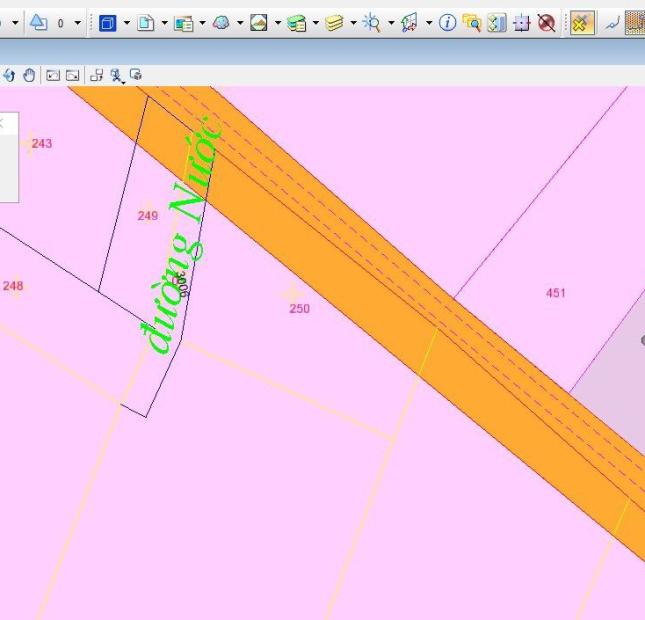Click the View Previous icon
645x620 pixels.
click(x=53, y=75)
